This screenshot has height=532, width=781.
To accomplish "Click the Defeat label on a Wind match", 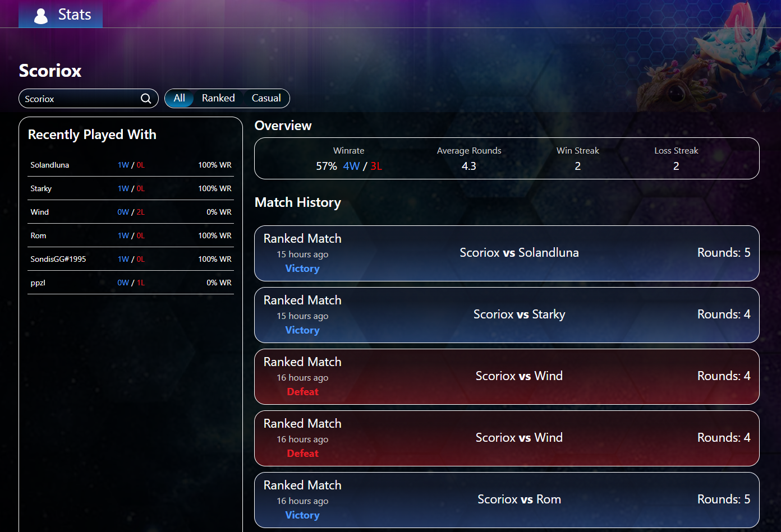I will [x=302, y=392].
